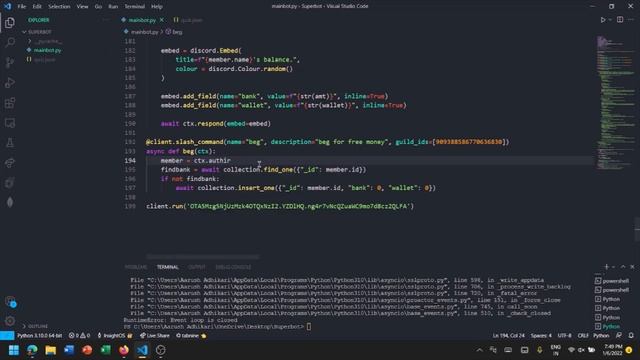
Task: Open the notifications bell in the status bar
Action: click(x=631, y=336)
